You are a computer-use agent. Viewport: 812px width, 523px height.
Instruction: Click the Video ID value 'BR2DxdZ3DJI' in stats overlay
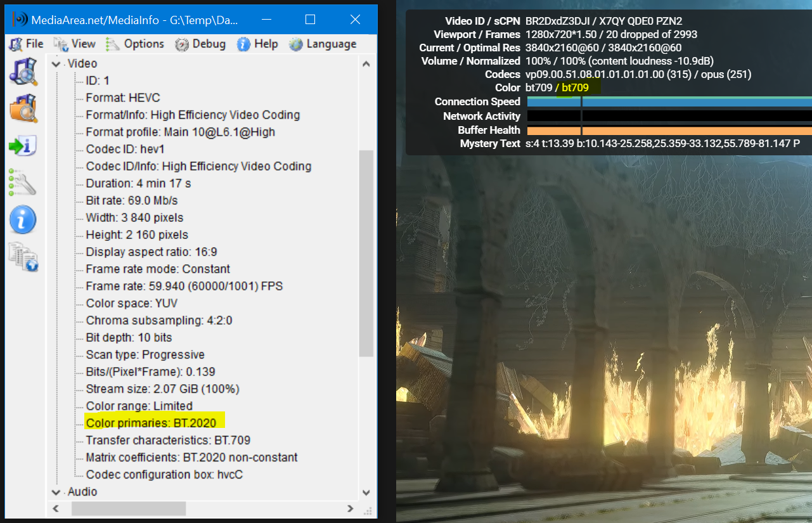558,21
